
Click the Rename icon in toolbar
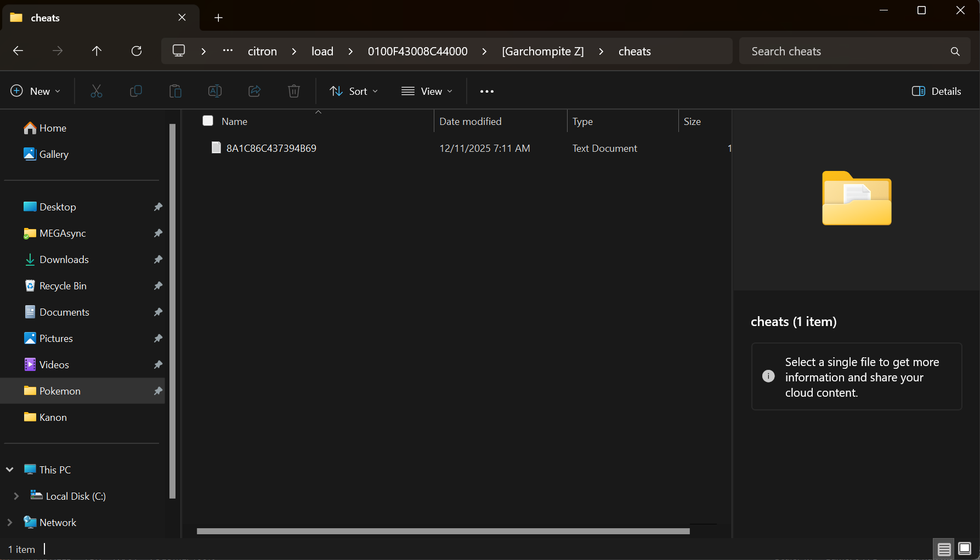pyautogui.click(x=215, y=91)
